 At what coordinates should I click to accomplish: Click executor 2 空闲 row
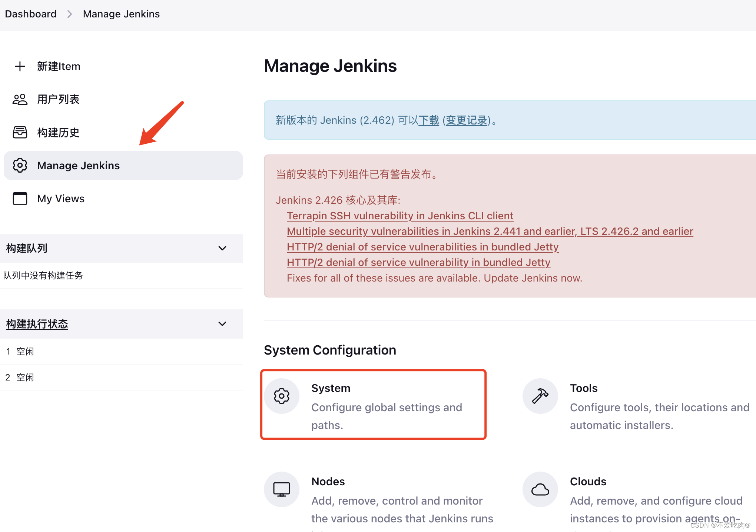122,377
